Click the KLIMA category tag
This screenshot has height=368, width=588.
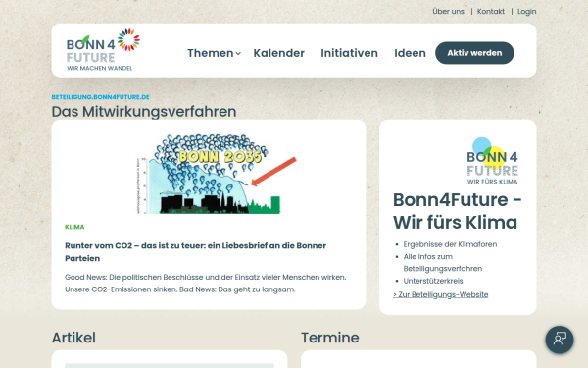coord(74,227)
